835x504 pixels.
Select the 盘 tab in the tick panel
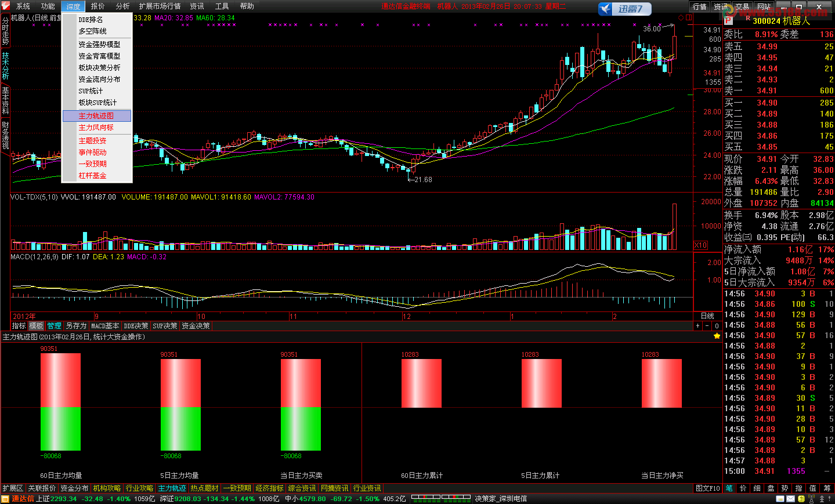(x=771, y=488)
